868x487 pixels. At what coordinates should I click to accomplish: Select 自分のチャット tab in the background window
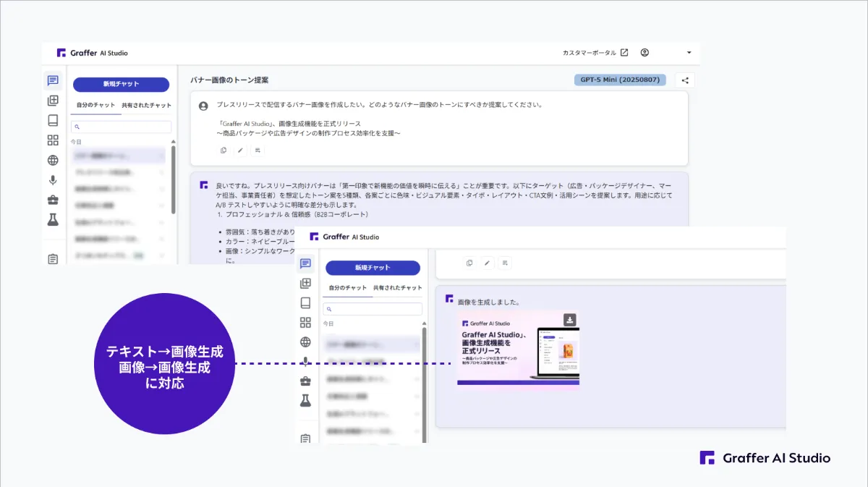pyautogui.click(x=95, y=105)
